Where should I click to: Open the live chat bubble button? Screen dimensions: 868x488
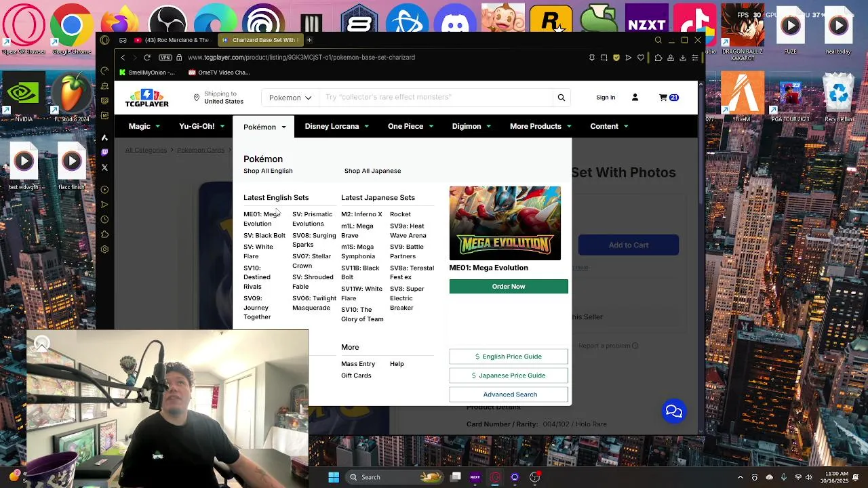click(673, 411)
